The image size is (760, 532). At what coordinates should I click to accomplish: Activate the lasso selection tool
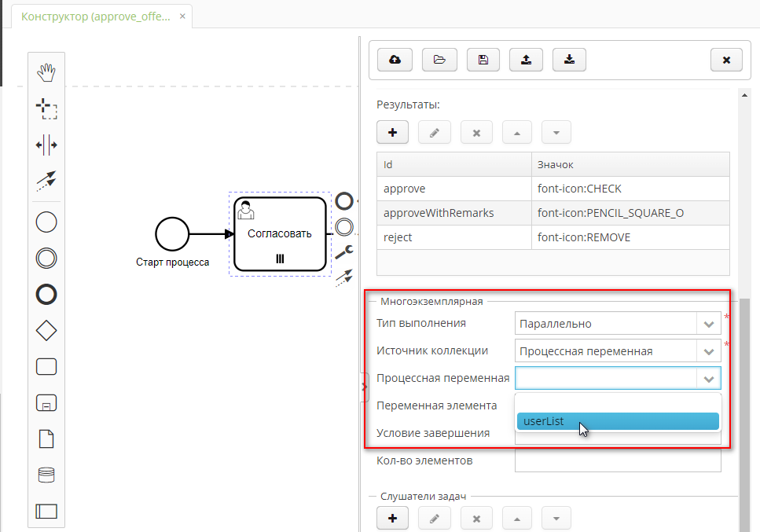46,108
